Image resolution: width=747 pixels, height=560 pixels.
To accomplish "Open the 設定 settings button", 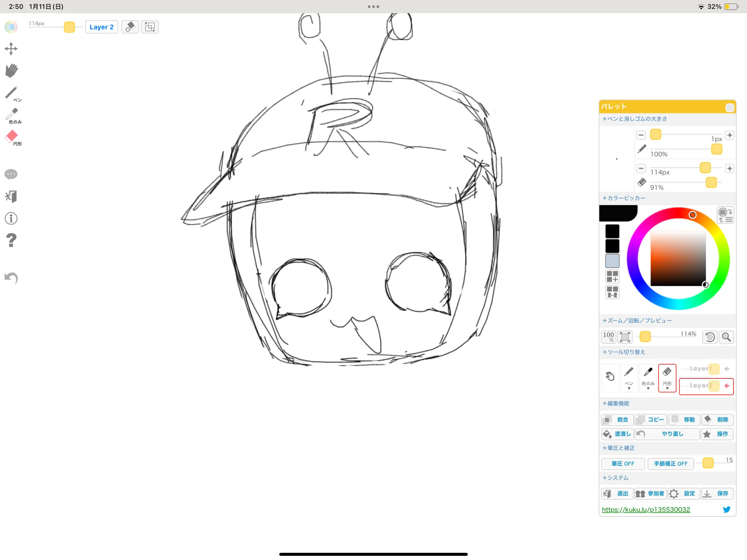I will (x=684, y=494).
